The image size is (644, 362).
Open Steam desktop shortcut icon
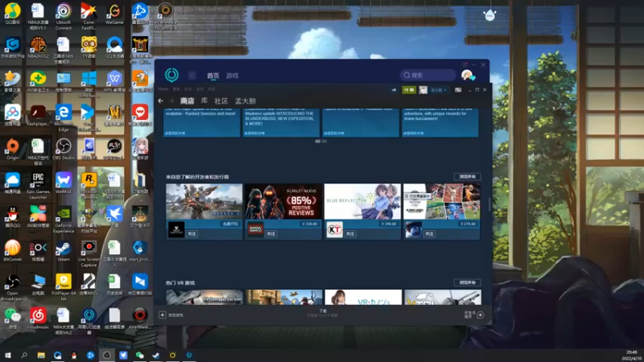(64, 251)
